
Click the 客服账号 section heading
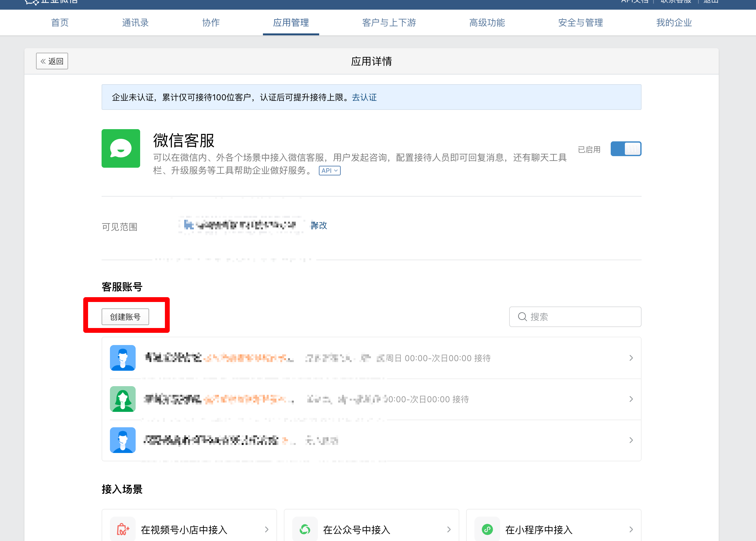[122, 287]
